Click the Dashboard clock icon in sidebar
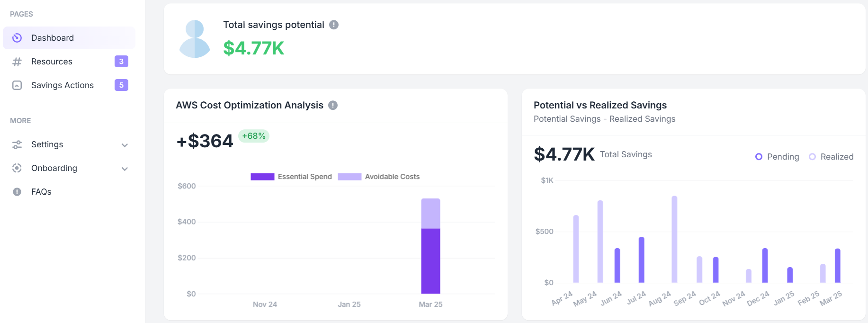 (x=17, y=38)
